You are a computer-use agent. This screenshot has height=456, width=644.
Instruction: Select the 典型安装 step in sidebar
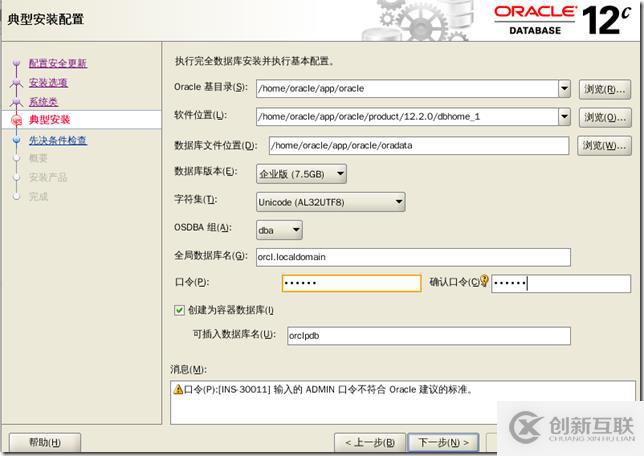click(x=49, y=120)
